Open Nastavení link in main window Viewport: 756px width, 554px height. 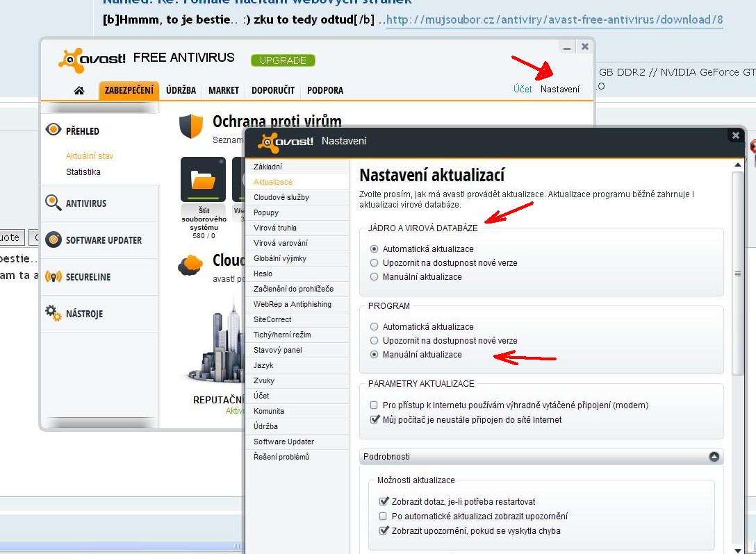pyautogui.click(x=560, y=89)
